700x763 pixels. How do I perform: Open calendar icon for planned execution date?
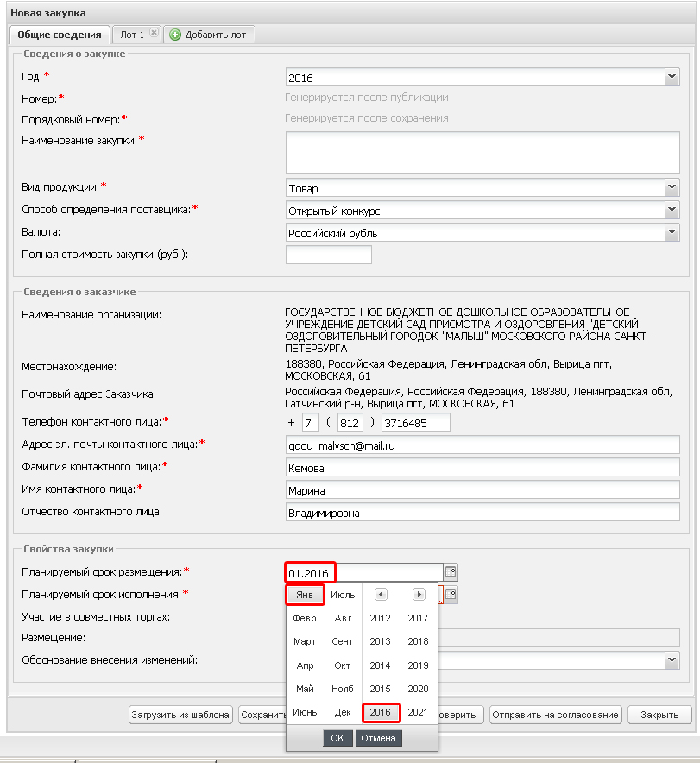point(451,595)
